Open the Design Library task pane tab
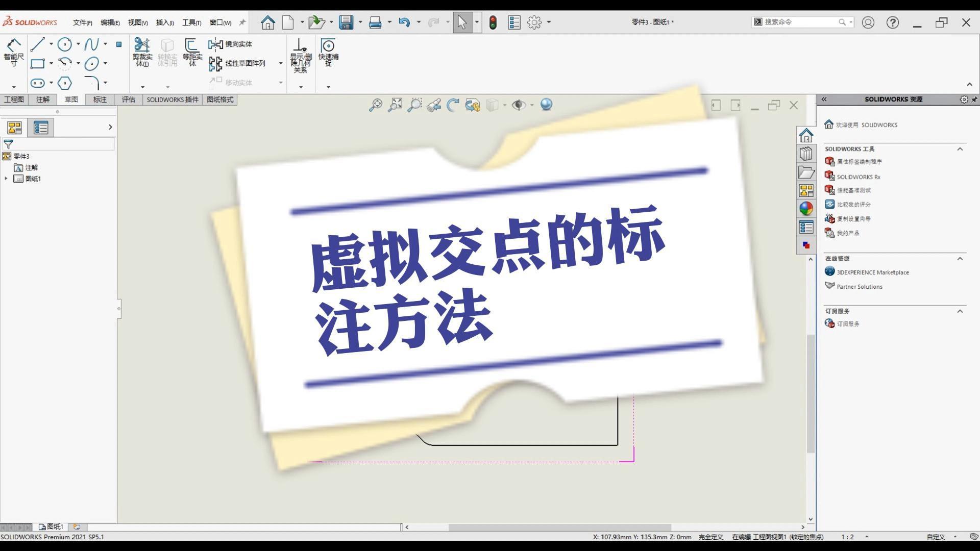 [x=806, y=154]
